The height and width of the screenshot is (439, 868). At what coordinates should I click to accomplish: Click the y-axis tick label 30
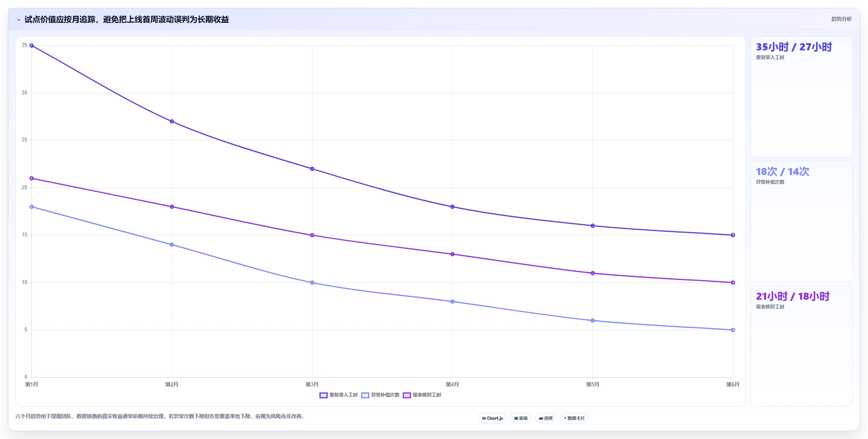click(x=24, y=93)
